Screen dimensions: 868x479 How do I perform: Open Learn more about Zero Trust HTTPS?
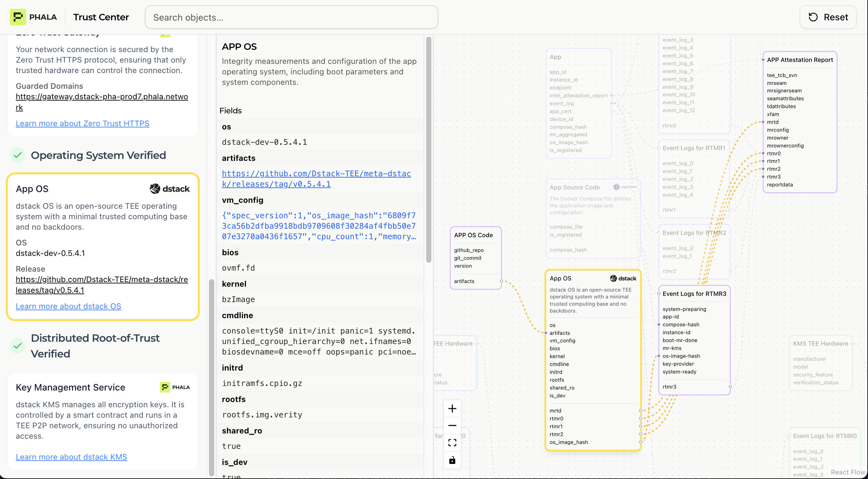click(x=82, y=124)
